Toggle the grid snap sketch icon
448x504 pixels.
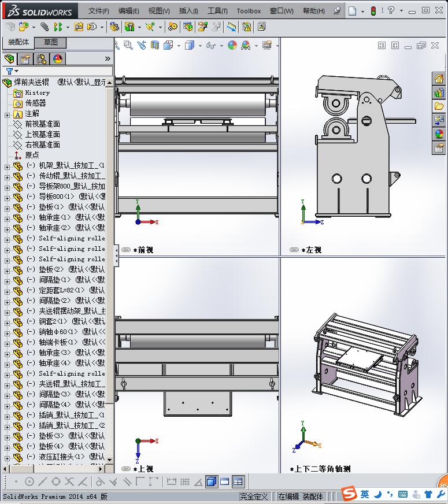click(x=185, y=481)
